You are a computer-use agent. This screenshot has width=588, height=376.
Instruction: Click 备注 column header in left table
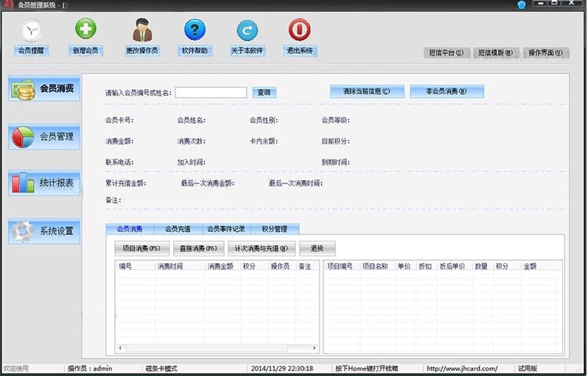[307, 266]
